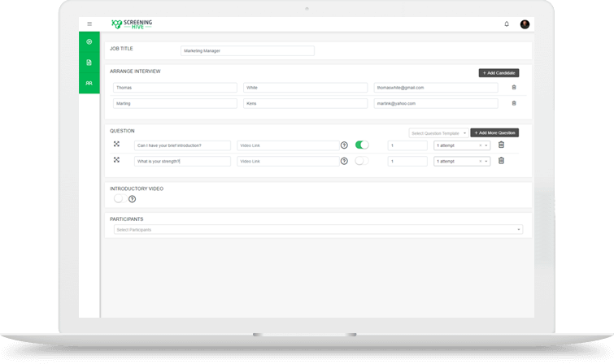The image size is (614, 364).
Task: Open the first green sidebar icon
Action: [x=89, y=42]
